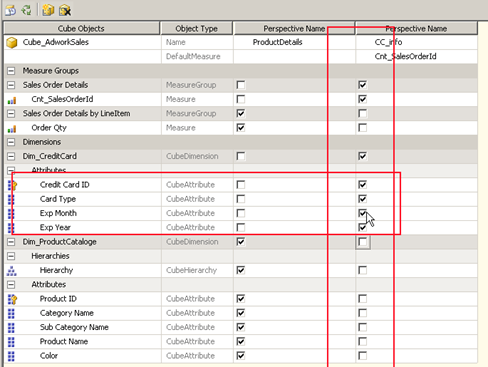Uncheck Dim_CreditCard in CC_info perspective
Image resolution: width=488 pixels, height=367 pixels.
click(362, 156)
